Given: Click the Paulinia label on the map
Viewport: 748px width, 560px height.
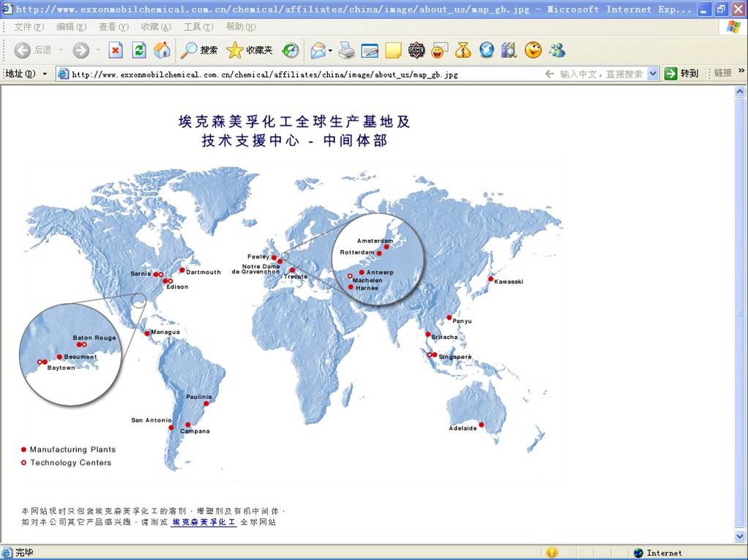Looking at the screenshot, I should pos(199,396).
